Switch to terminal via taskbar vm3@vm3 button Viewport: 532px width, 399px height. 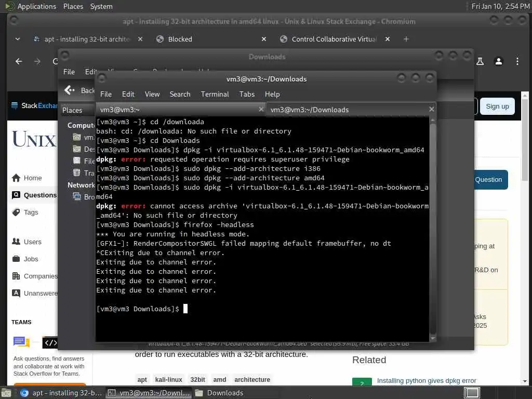149,393
